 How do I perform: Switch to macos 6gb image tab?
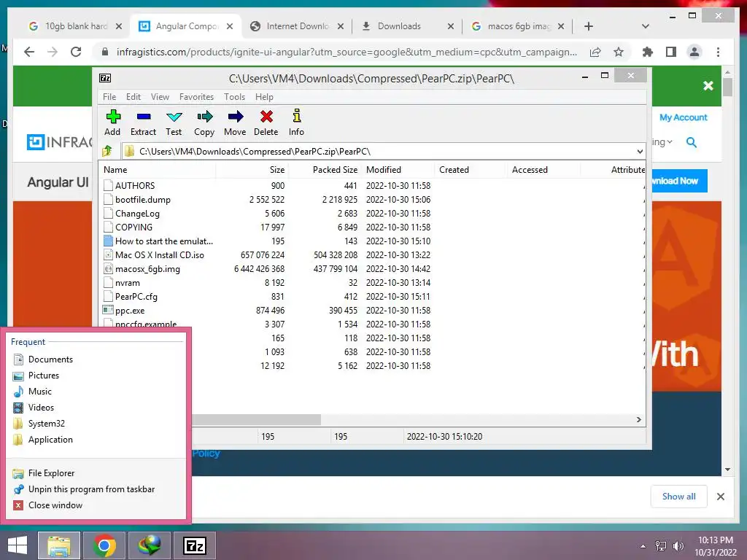pos(517,26)
